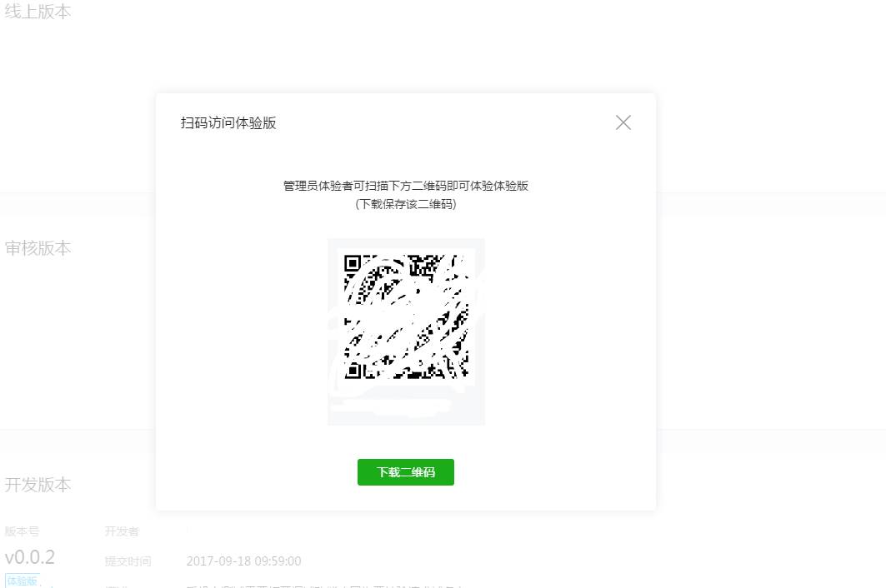Click the 2017-09-18 09:59:00 submit timestamp
Screen dimensions: 886x588
pos(243,561)
